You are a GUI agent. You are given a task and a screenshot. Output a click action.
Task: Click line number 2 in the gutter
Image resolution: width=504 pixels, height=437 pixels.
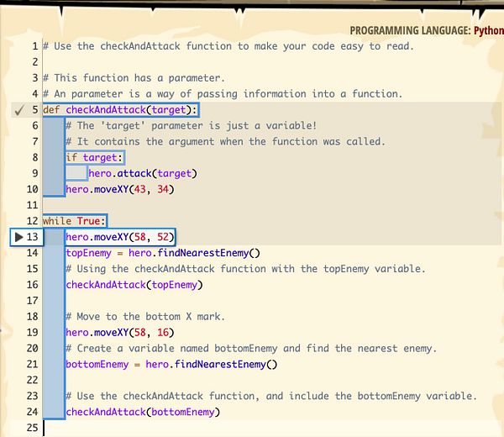(x=35, y=62)
